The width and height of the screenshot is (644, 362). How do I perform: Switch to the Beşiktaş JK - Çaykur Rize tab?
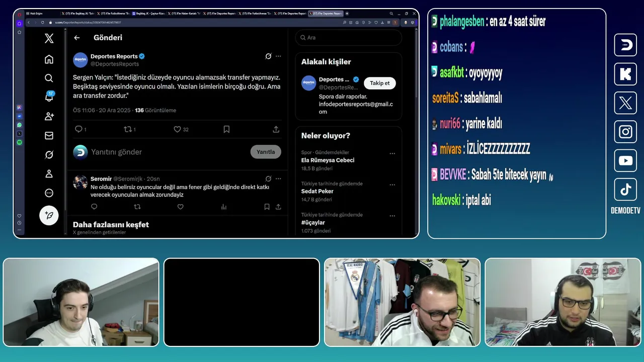(148, 14)
